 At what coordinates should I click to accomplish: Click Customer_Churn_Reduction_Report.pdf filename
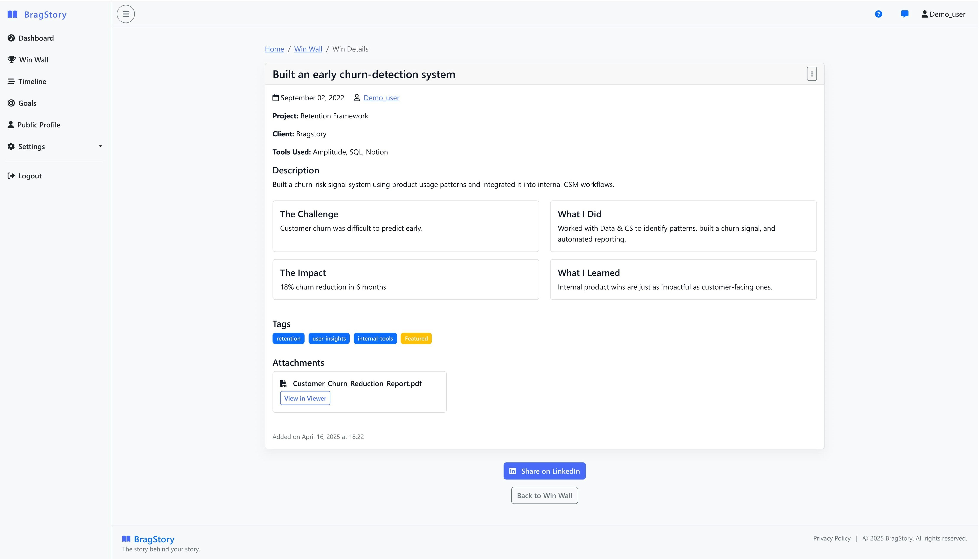[357, 383]
